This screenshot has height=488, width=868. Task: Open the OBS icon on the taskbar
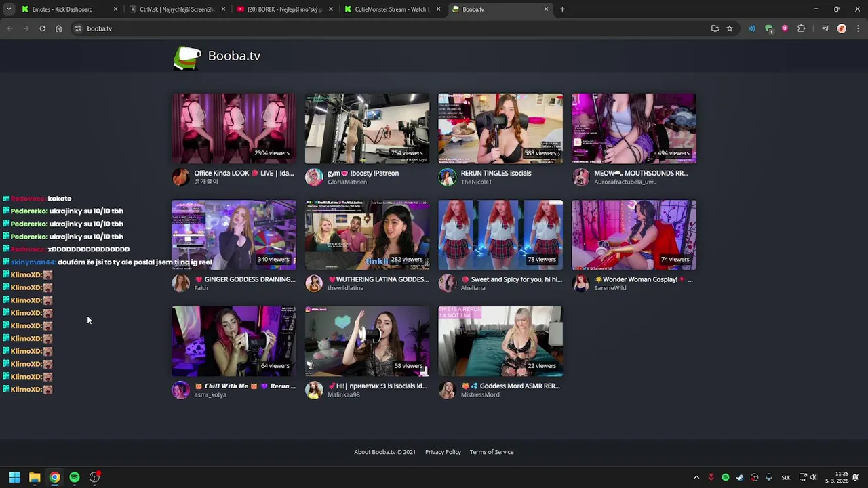(94, 477)
